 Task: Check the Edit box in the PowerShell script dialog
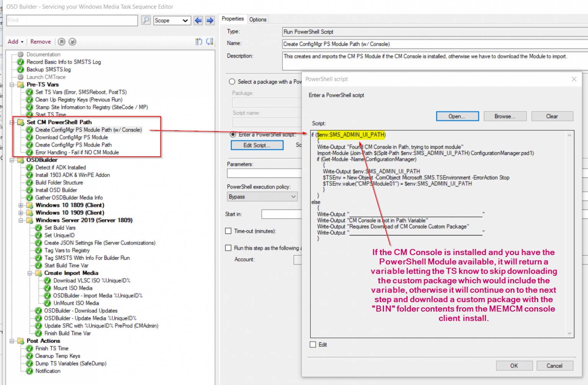pos(313,344)
